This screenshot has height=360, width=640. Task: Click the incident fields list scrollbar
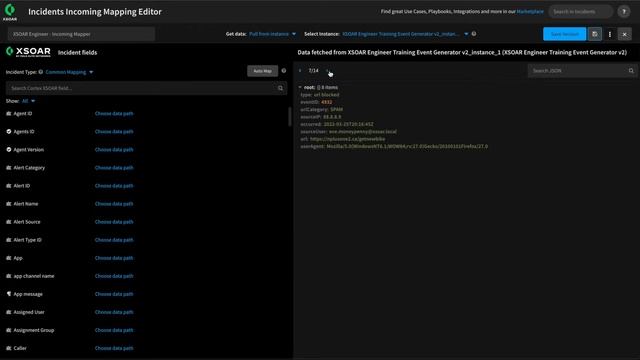[290, 117]
